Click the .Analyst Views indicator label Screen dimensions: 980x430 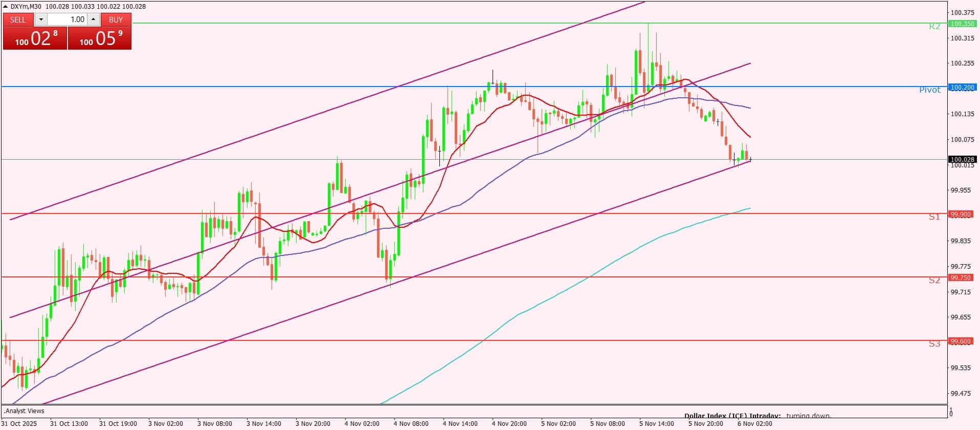[24, 411]
